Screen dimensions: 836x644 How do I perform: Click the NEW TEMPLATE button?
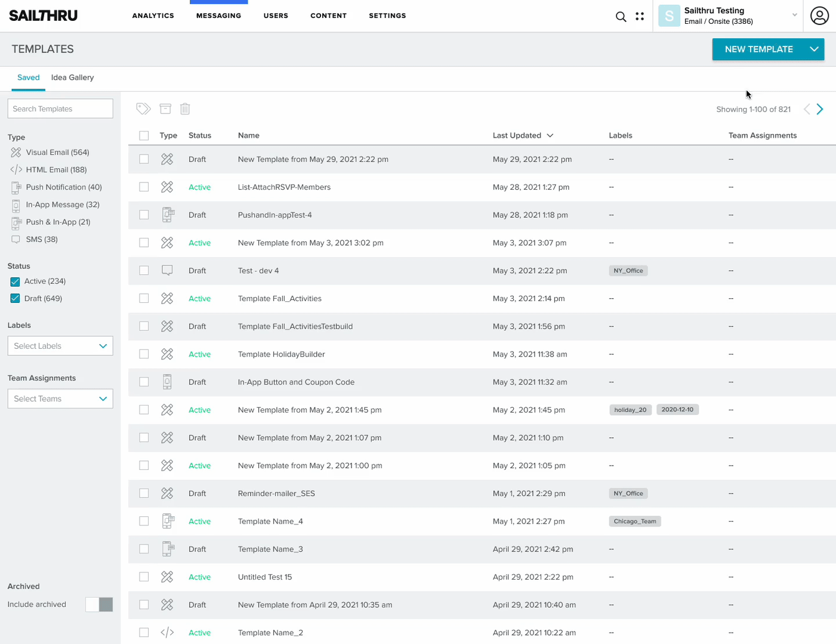pos(758,49)
